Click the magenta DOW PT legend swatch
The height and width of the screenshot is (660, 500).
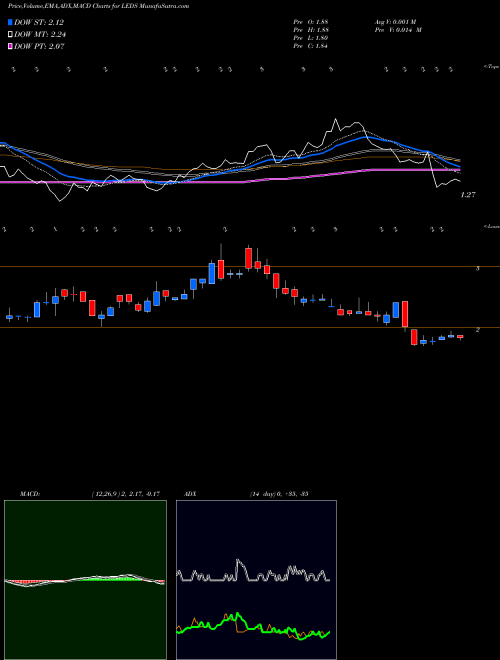pos(11,47)
